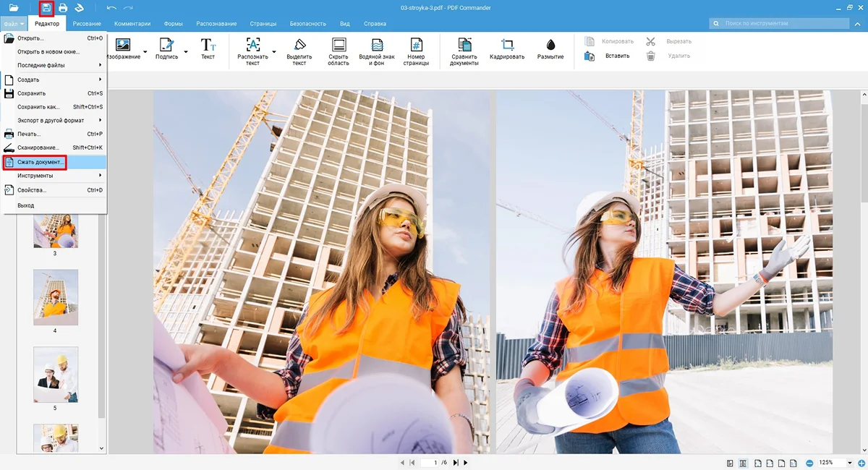Go to next page arrow in navigation
This screenshot has width=868, height=470.
point(465,463)
